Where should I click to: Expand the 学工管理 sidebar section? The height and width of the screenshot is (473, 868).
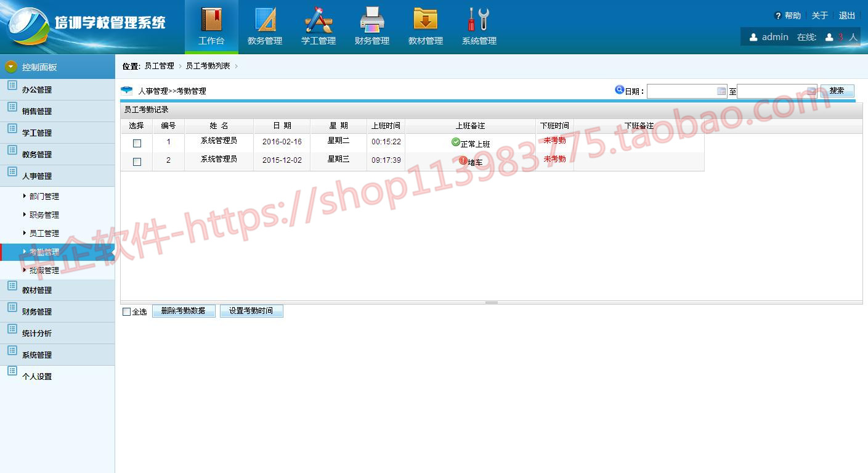point(57,133)
